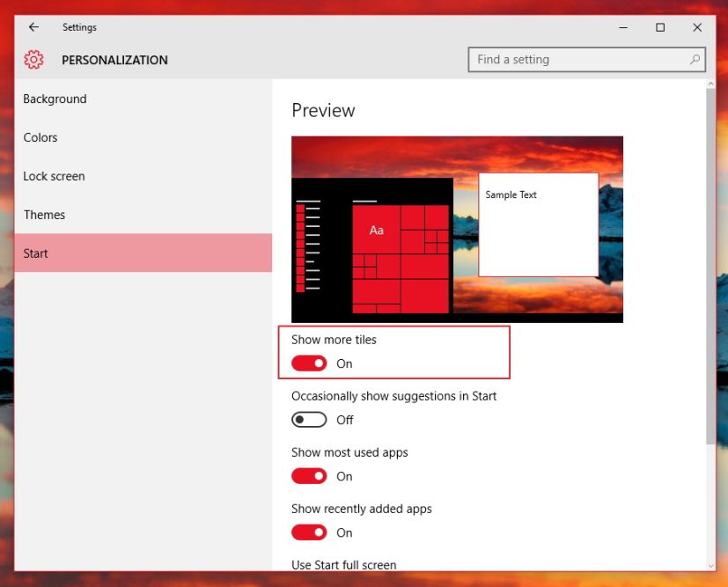The image size is (728, 587).
Task: Maximize the Settings window
Action: [659, 27]
